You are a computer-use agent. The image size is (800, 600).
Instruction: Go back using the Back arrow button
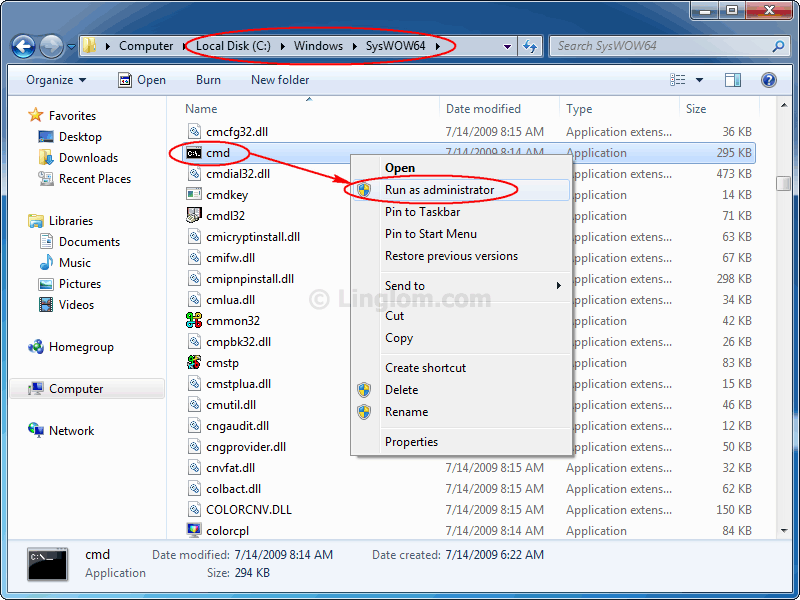click(23, 46)
